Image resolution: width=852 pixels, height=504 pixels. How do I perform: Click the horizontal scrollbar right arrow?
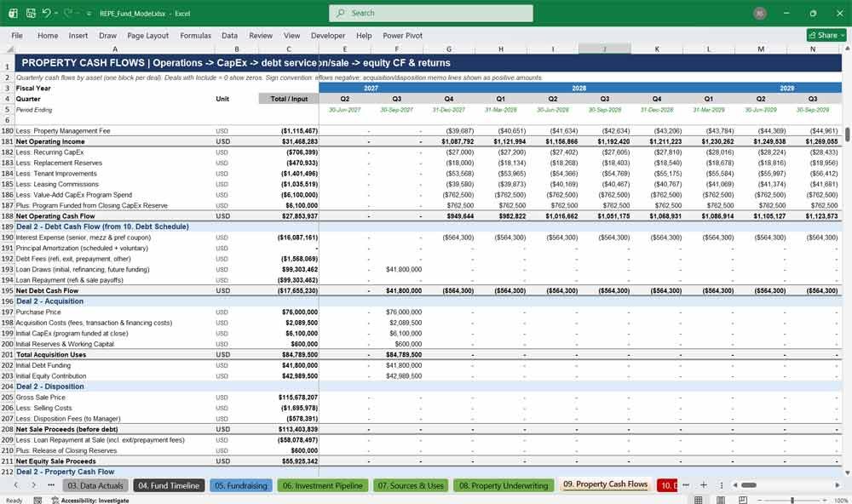(x=838, y=485)
